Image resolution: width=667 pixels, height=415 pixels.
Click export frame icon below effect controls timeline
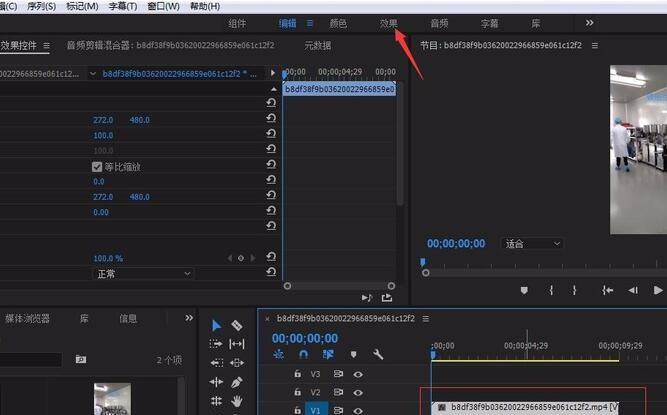[387, 297]
